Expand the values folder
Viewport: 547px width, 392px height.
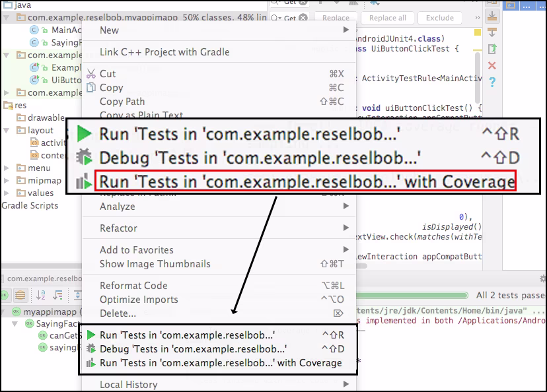[7, 193]
